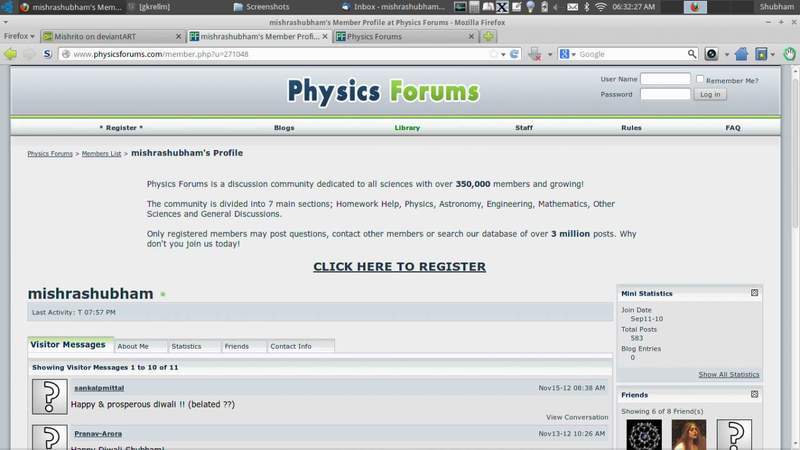The width and height of the screenshot is (800, 450).
Task: Click View Conversation under sankalpmittal's message
Action: tap(577, 417)
